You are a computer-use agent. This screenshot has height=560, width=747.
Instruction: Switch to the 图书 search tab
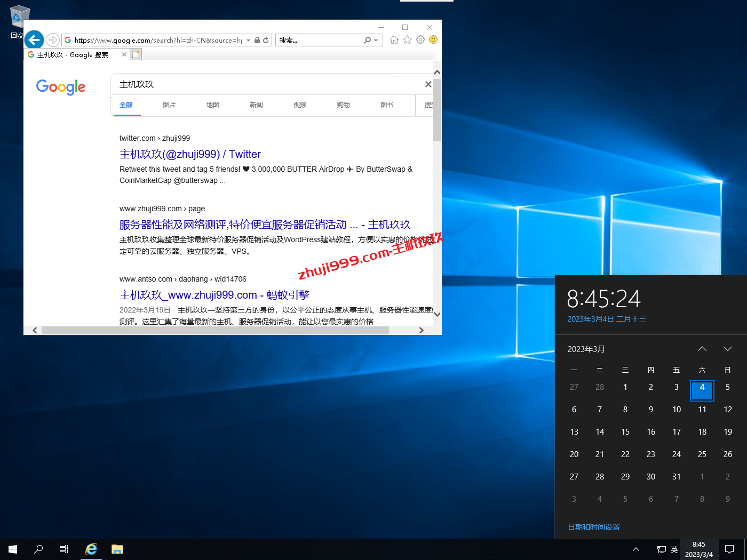[x=387, y=105]
